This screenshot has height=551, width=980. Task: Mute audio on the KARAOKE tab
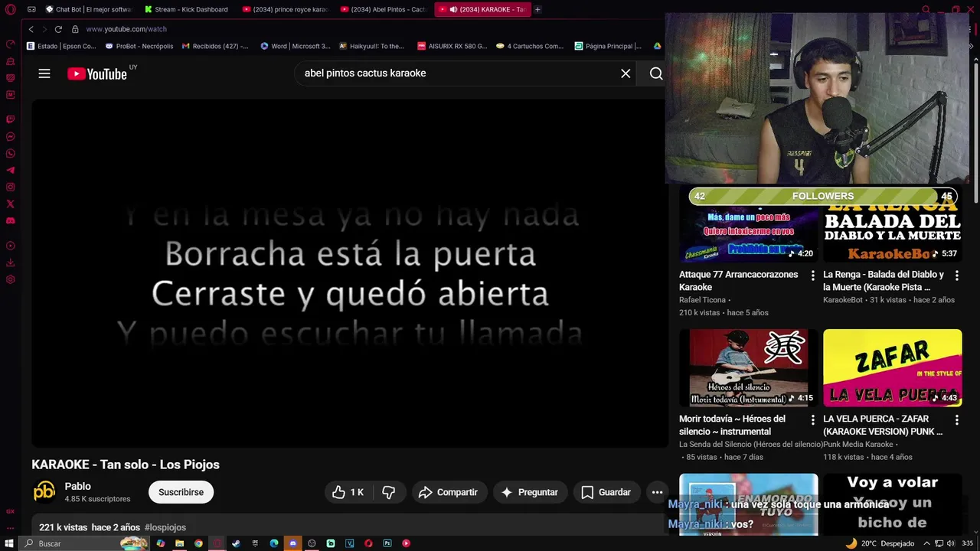point(453,9)
